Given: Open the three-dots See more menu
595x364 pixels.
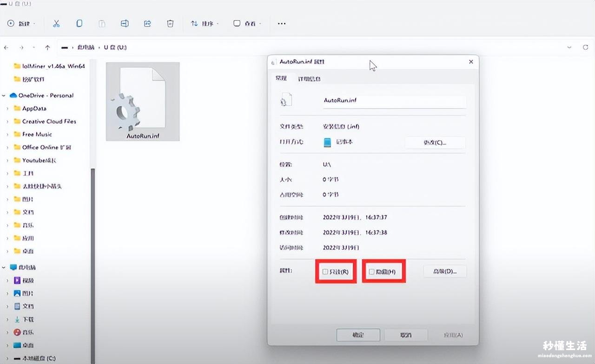Looking at the screenshot, I should click(x=282, y=23).
